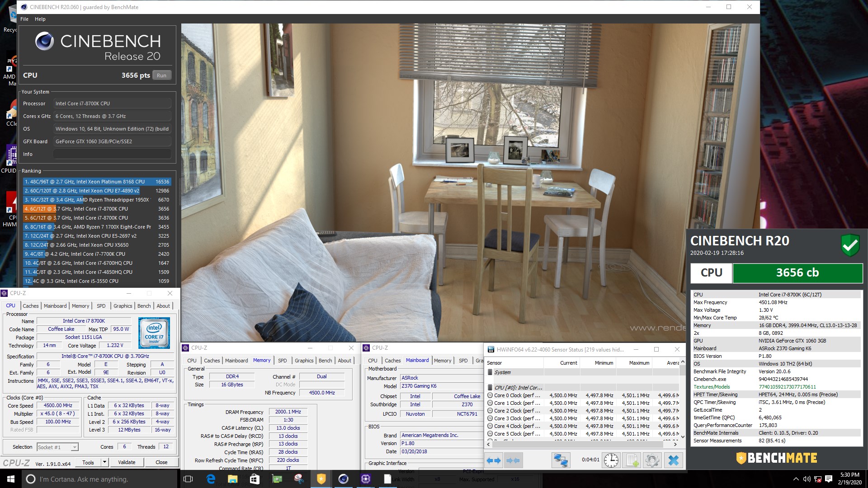Screen dimensions: 868x488
Task: Open the green hardware card taskbar app
Action: pos(277,479)
